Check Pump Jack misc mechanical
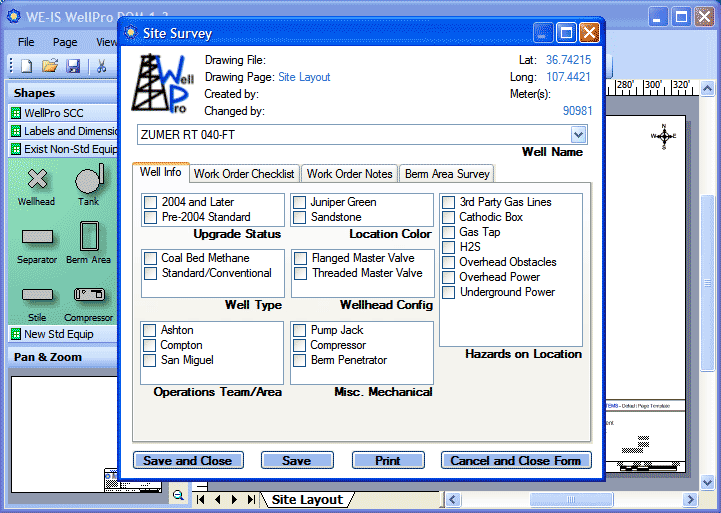The height and width of the screenshot is (513, 721). [x=299, y=330]
